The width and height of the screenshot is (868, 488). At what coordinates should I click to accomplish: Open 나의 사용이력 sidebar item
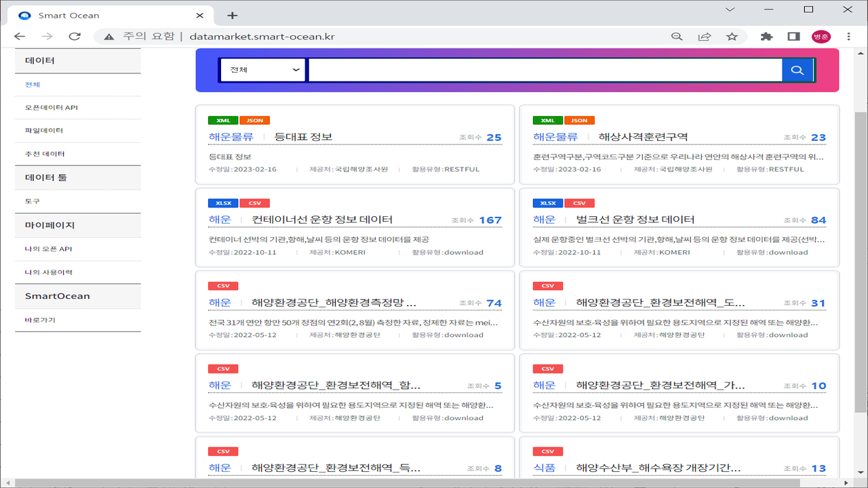pos(48,272)
